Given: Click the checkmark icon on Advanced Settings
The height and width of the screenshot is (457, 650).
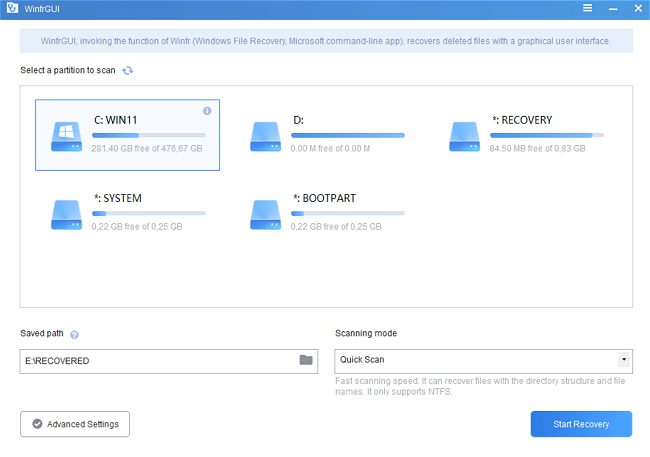Looking at the screenshot, I should point(37,424).
